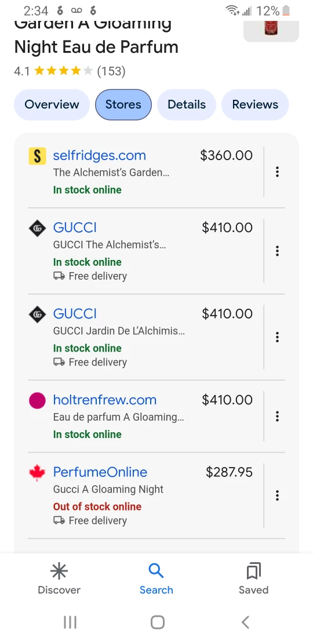313x644 pixels.
Task: Click the PerfumeOnline maple leaf logo
Action: 37,472
